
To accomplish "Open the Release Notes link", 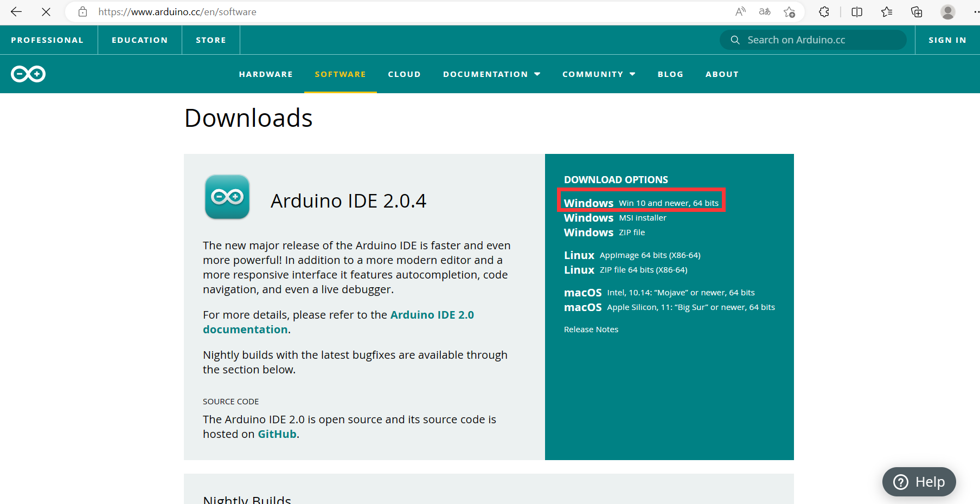I will coord(591,329).
